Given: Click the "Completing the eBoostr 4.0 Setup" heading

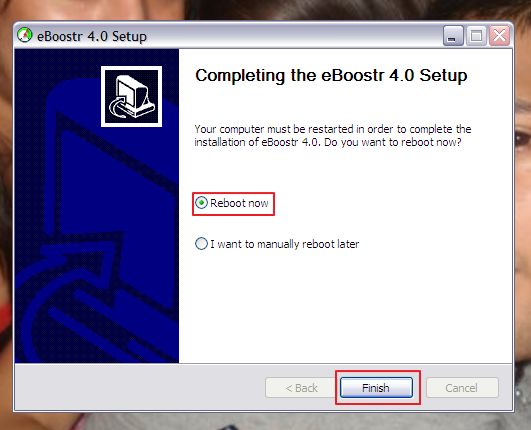Looking at the screenshot, I should click(x=331, y=75).
